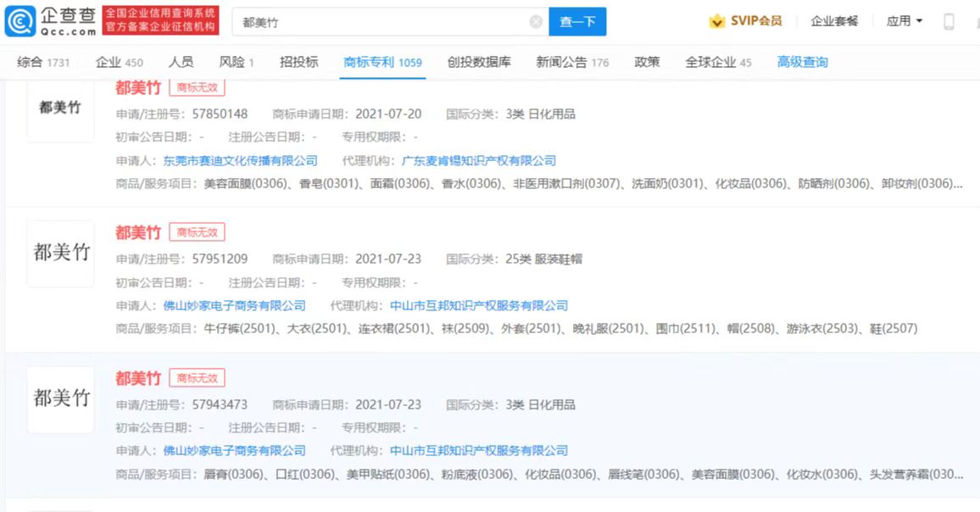
Task: Click the 全国企业信用查询系统 red banner
Action: [x=160, y=20]
